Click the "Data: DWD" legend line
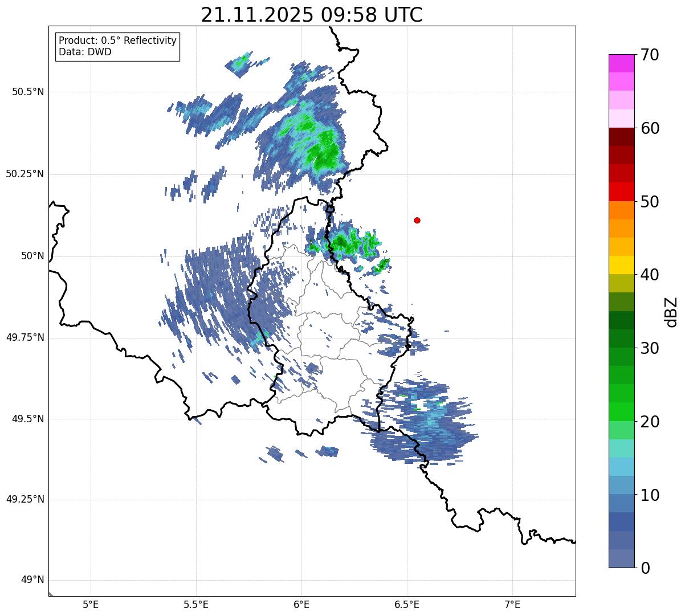Screen dimensions: 685x616 tap(85, 52)
